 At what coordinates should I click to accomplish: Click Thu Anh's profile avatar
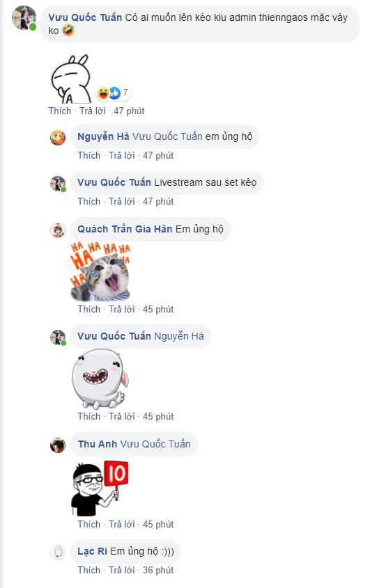click(58, 445)
